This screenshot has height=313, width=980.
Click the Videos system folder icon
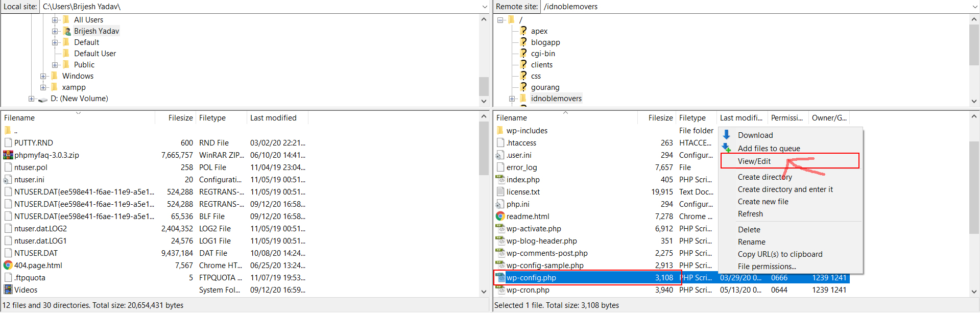(x=8, y=290)
